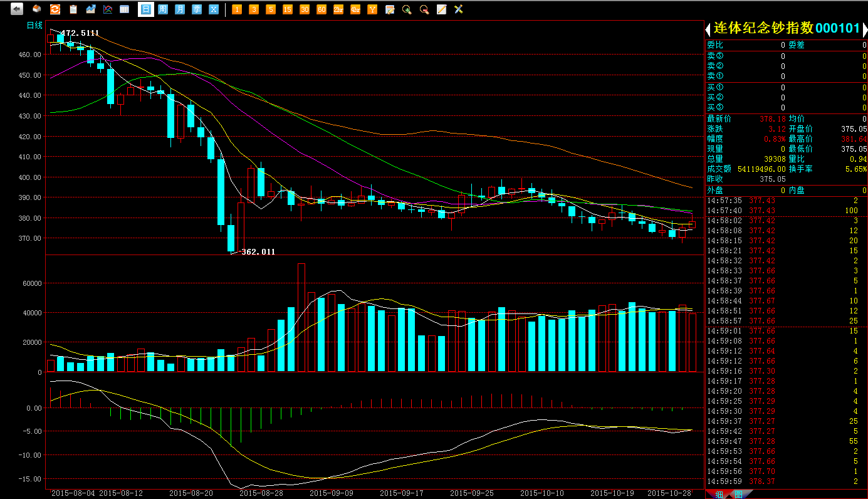Refresh data with the orange refresh icon
The height and width of the screenshot is (499, 868).
coord(55,9)
